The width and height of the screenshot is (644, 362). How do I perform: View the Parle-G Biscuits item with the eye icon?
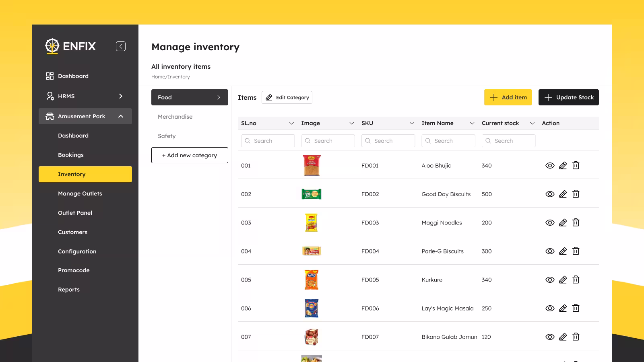(550, 251)
